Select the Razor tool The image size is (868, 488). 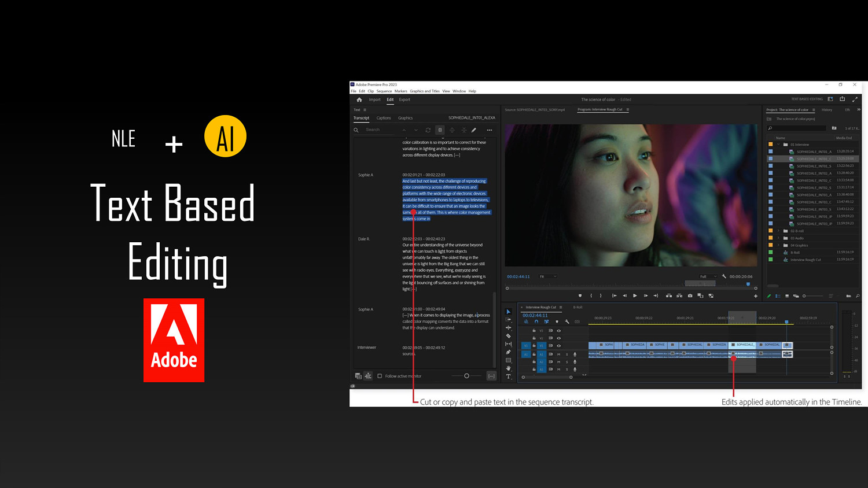pos(509,336)
